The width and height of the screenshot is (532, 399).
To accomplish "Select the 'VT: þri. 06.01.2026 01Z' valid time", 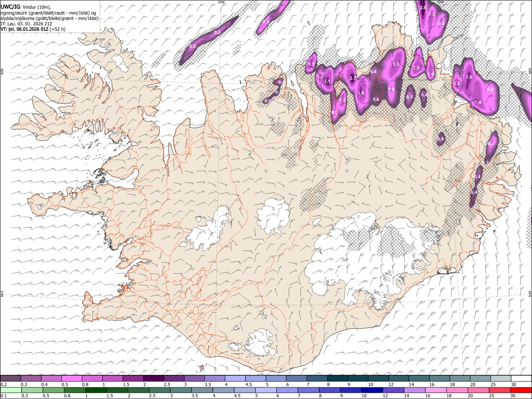I will 24,30.
